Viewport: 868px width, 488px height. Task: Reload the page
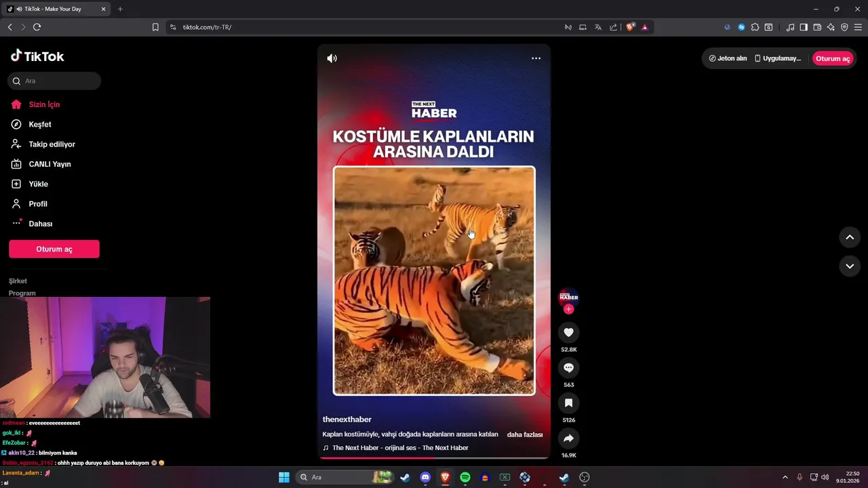pyautogui.click(x=37, y=27)
